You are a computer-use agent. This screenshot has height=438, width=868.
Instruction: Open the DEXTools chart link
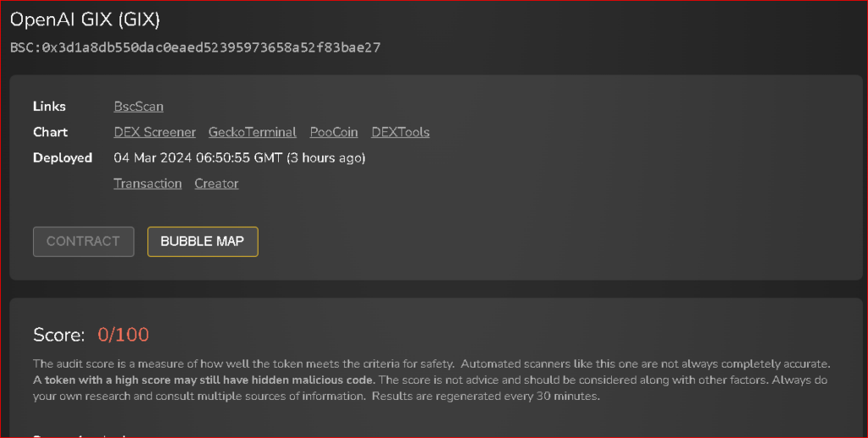(400, 132)
